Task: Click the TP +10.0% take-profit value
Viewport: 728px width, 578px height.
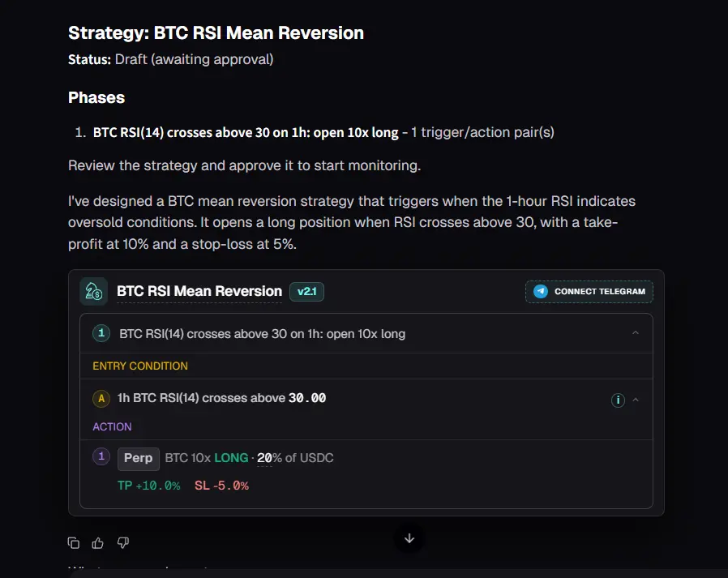Action: 148,486
